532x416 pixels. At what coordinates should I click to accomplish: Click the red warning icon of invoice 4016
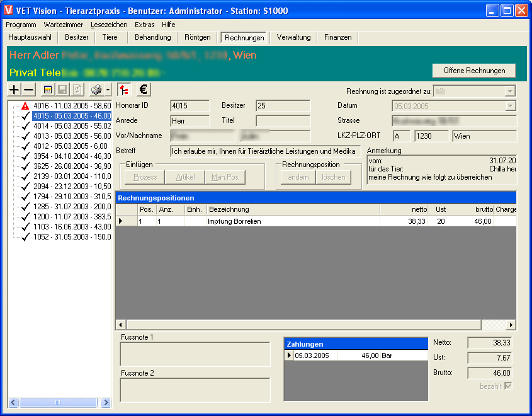(25, 106)
